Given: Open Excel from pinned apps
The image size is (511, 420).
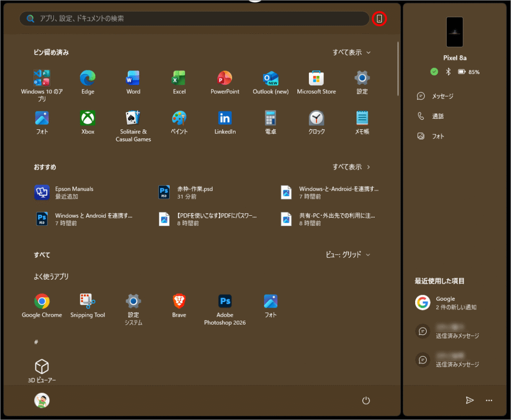Looking at the screenshot, I should (x=179, y=78).
